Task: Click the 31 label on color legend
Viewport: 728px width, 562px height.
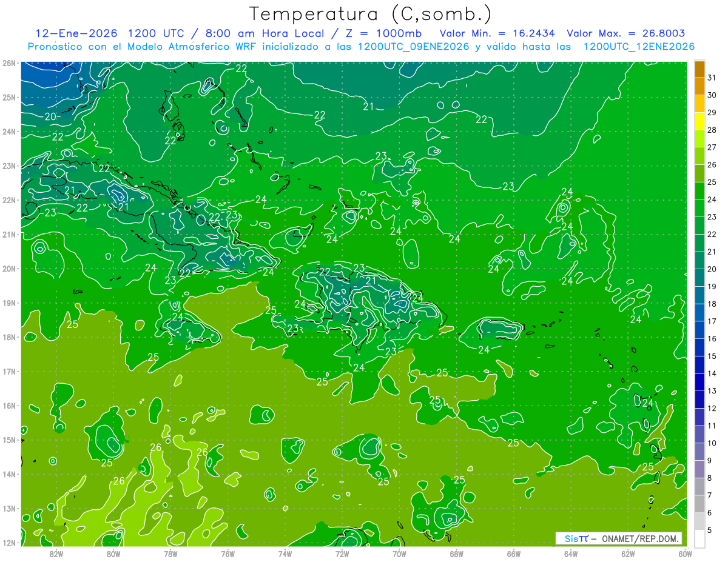Action: click(712, 77)
